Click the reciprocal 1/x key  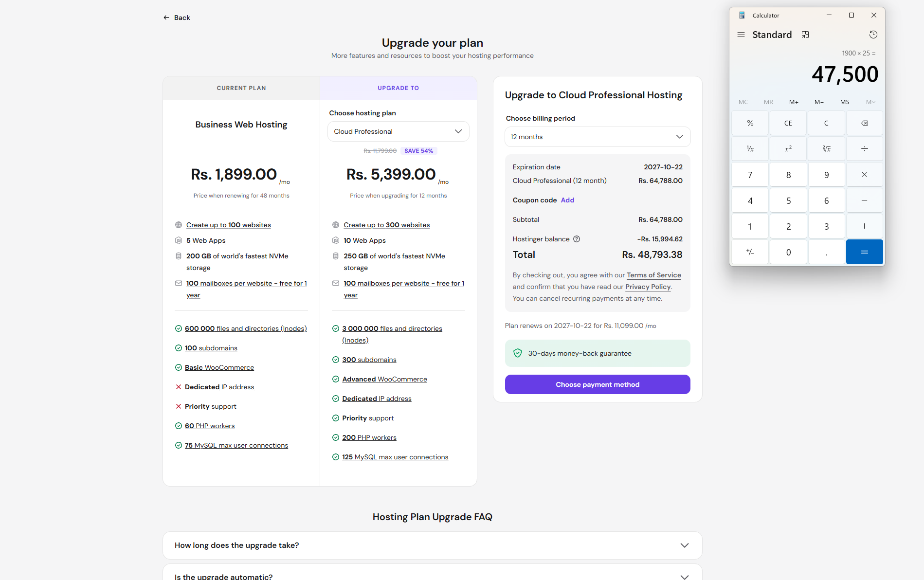tap(750, 149)
